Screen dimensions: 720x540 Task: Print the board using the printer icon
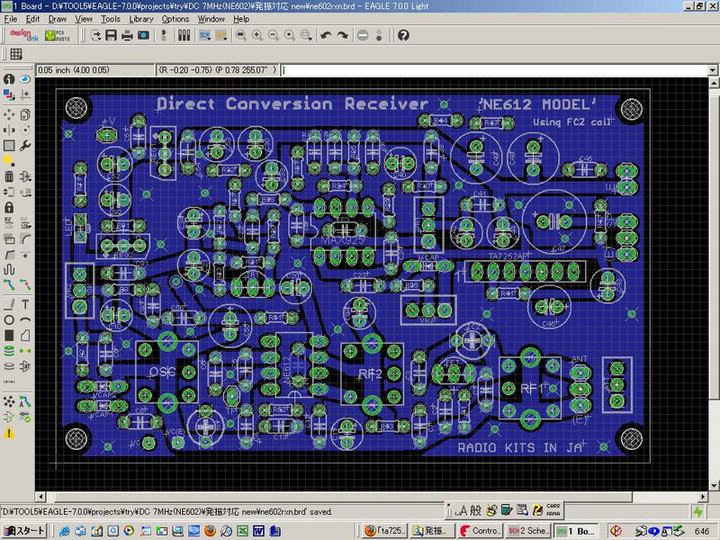coord(127,35)
